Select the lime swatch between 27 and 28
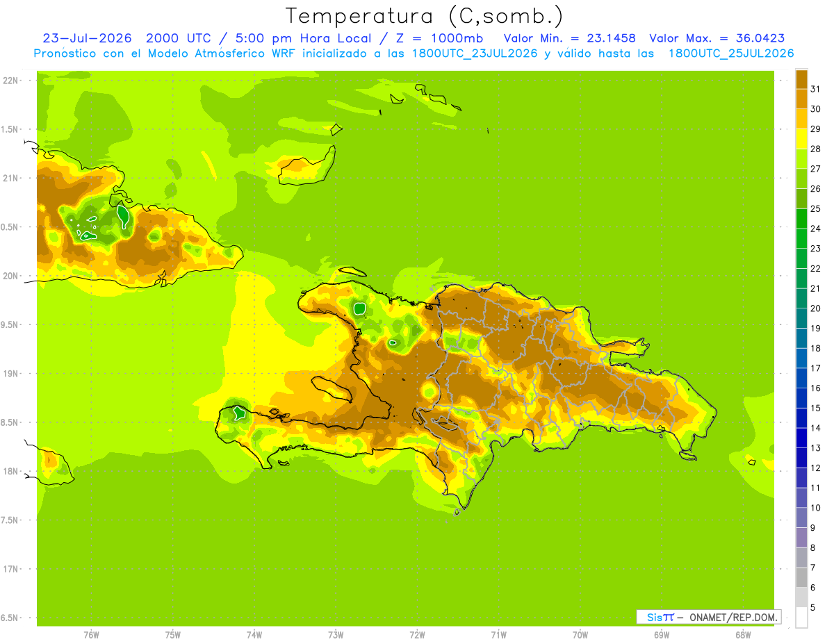The image size is (834, 644). tap(801, 158)
